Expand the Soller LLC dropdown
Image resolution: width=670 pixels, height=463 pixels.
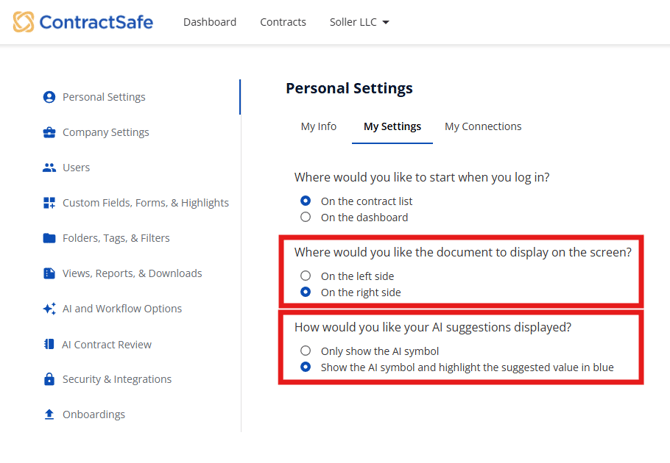(x=359, y=22)
